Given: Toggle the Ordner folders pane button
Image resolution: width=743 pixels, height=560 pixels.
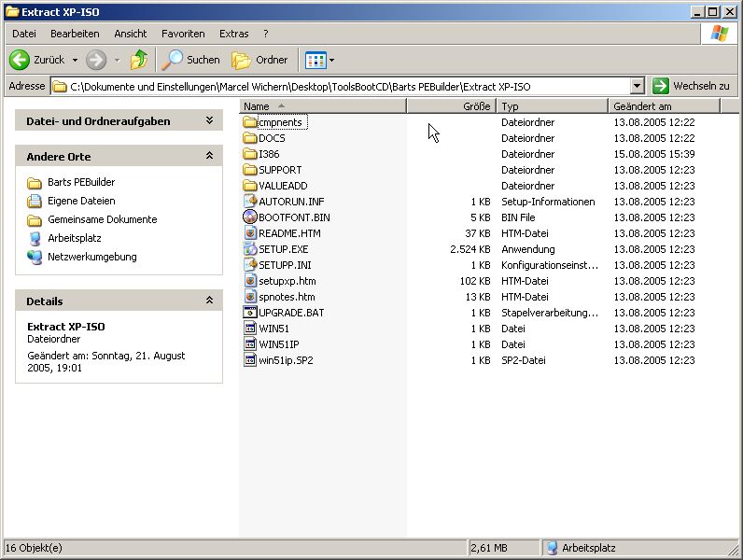Looking at the screenshot, I should coord(259,60).
